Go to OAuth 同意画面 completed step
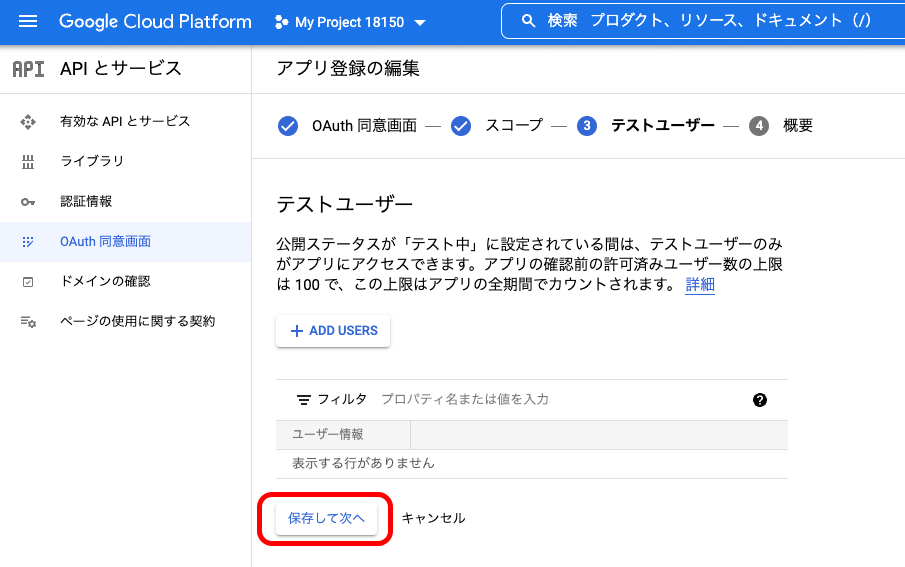 click(347, 126)
